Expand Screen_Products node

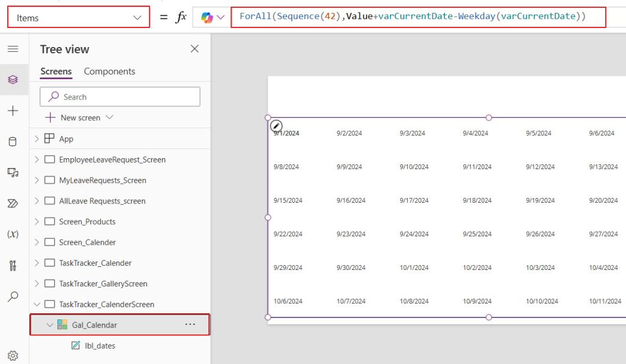pyautogui.click(x=37, y=221)
